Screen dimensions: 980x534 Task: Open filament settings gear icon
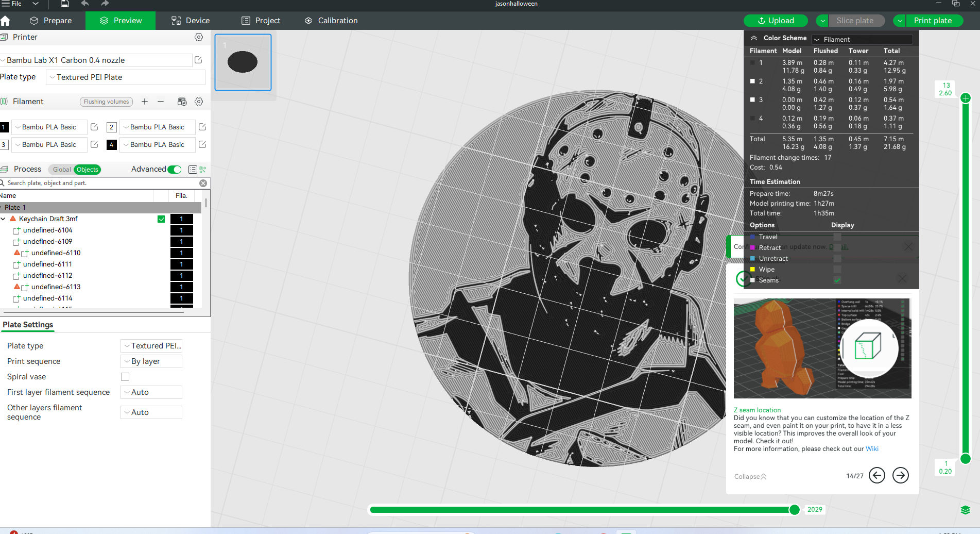[199, 102]
